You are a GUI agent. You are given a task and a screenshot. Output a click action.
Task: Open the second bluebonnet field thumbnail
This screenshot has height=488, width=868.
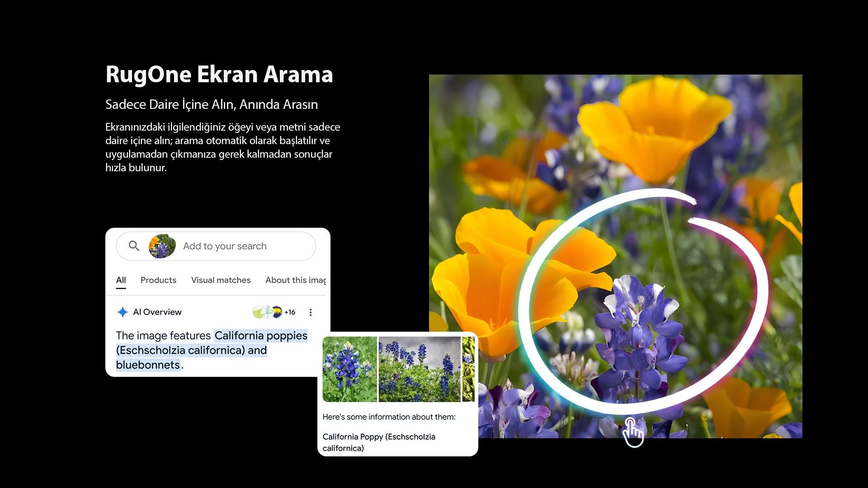pos(420,369)
